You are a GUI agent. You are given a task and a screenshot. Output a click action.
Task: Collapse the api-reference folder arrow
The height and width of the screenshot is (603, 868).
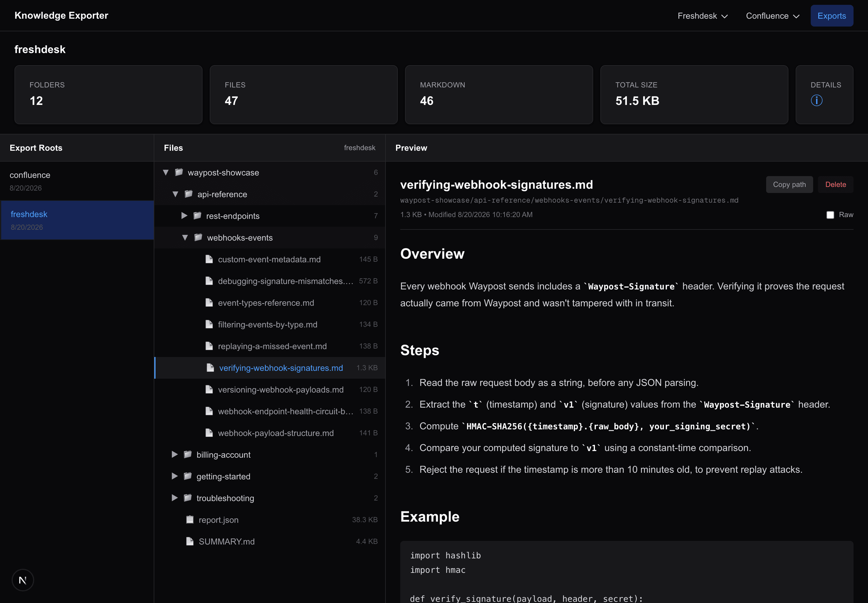coord(175,194)
